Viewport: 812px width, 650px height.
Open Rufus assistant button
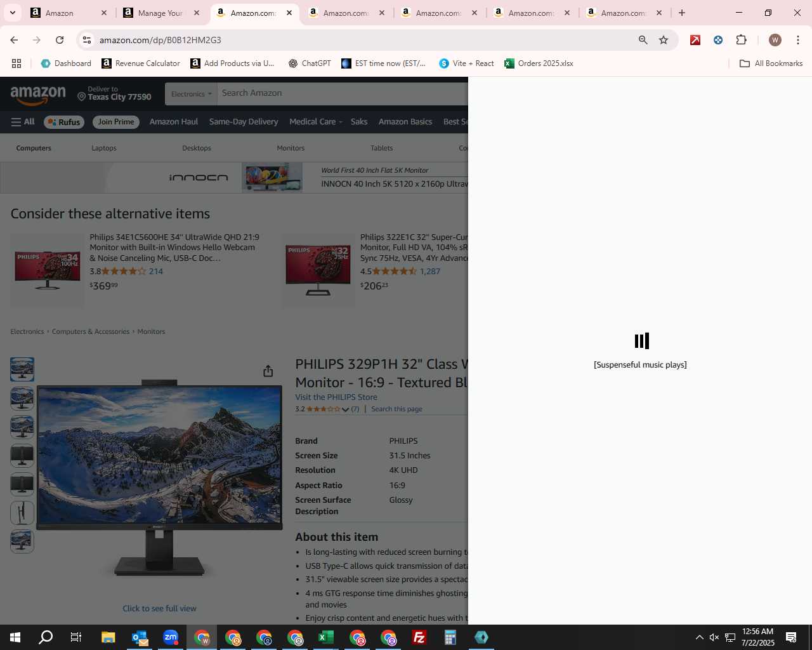(64, 122)
